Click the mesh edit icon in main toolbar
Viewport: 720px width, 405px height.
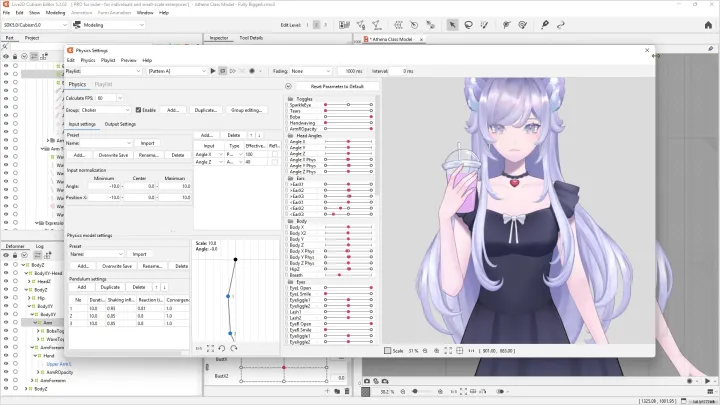tap(361, 25)
